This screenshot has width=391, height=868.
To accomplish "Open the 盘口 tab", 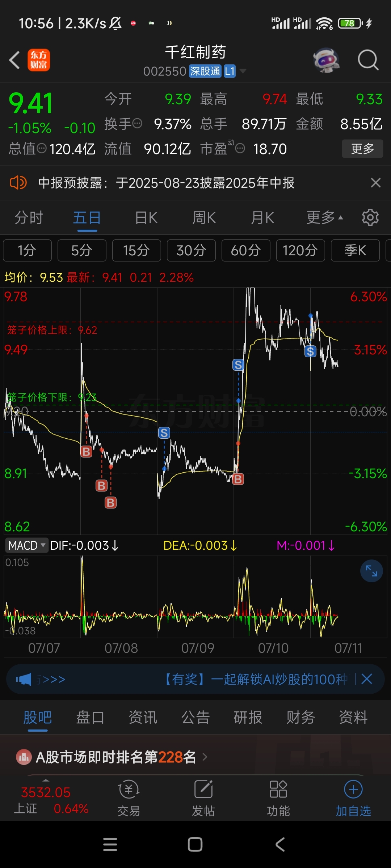I will click(x=90, y=718).
